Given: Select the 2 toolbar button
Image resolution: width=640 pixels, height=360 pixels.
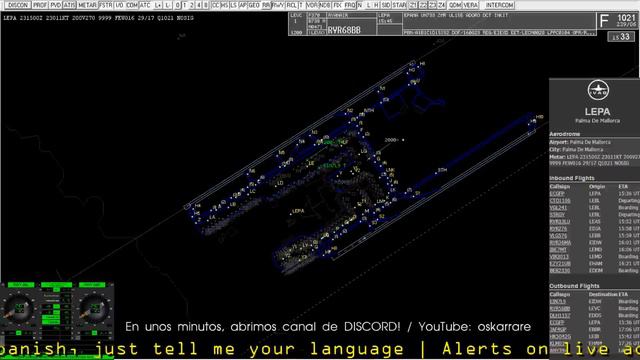Looking at the screenshot, I should pos(191,5).
